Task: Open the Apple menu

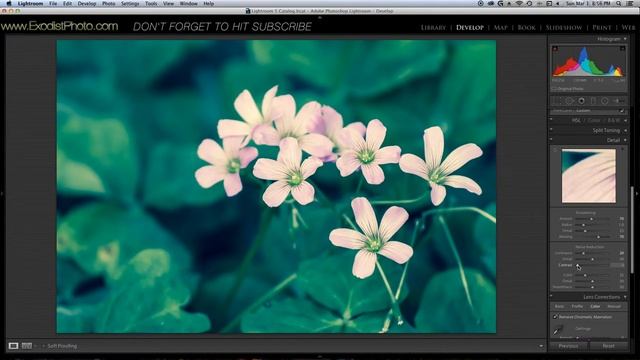Action: pyautogui.click(x=9, y=3)
